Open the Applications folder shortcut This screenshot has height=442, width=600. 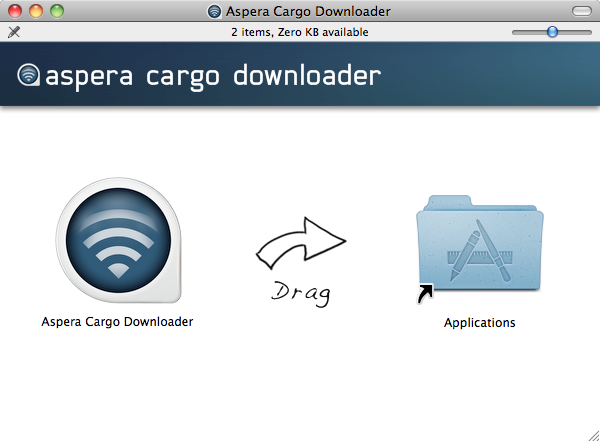click(x=480, y=249)
